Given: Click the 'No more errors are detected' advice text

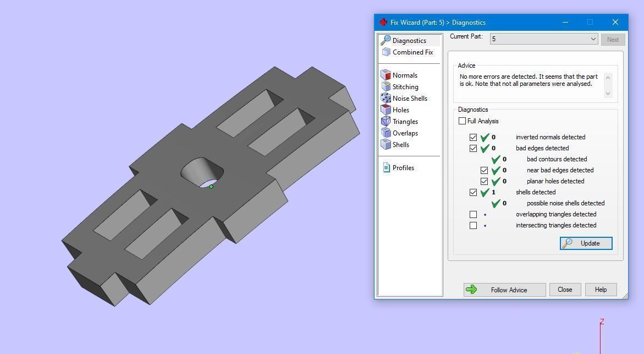Looking at the screenshot, I should click(529, 80).
